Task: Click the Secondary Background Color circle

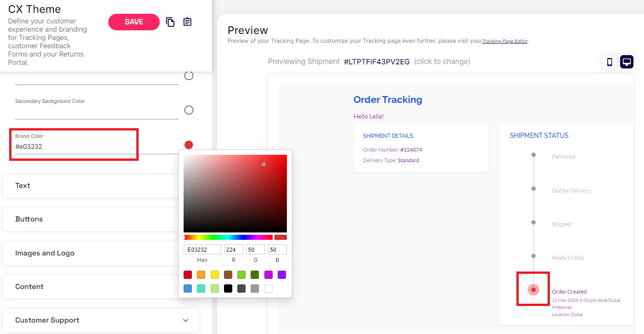Action: pos(189,110)
